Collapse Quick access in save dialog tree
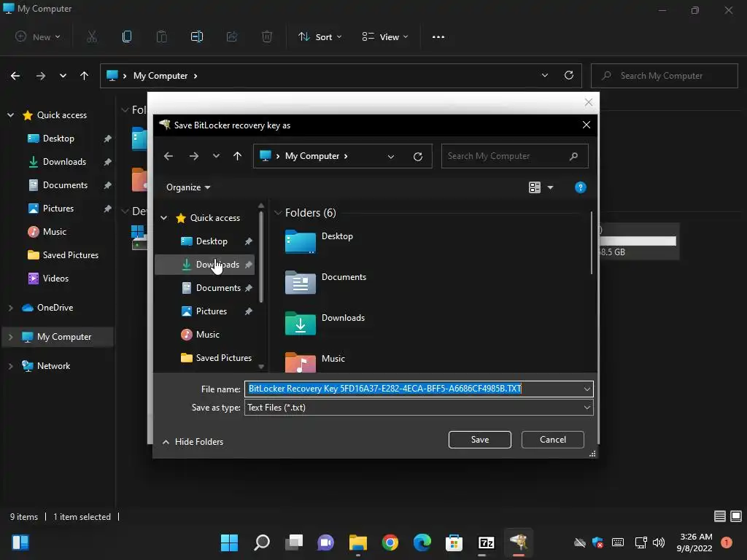 coord(164,217)
